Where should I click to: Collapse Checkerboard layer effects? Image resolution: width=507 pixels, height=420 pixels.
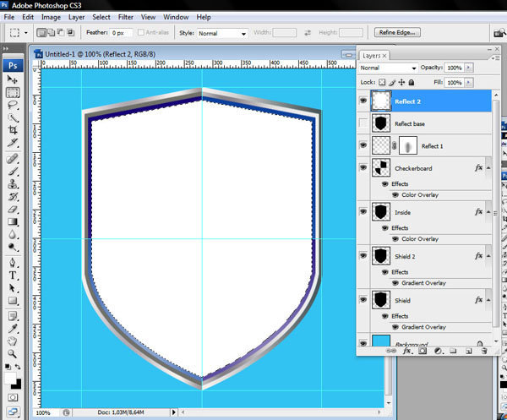488,168
